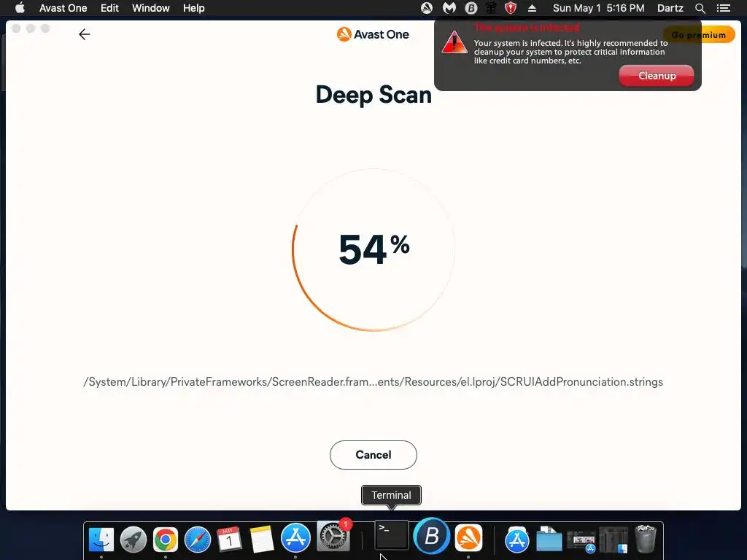Click the Deep Scan heading
Viewport: 747px width, 560px height.
coord(373,94)
